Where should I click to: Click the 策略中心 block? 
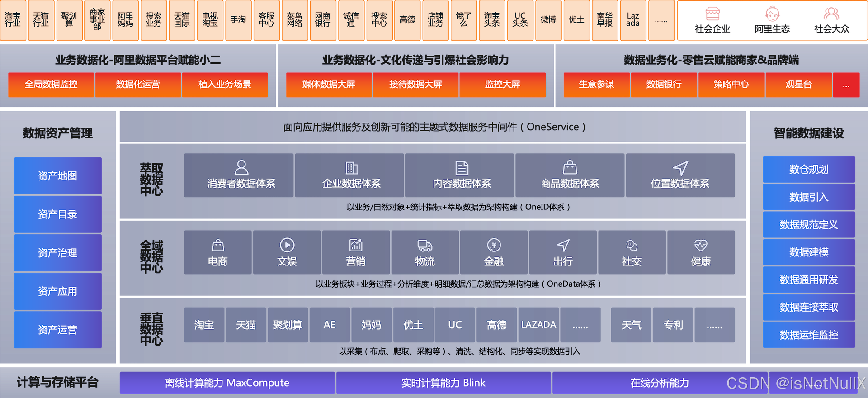click(x=731, y=85)
